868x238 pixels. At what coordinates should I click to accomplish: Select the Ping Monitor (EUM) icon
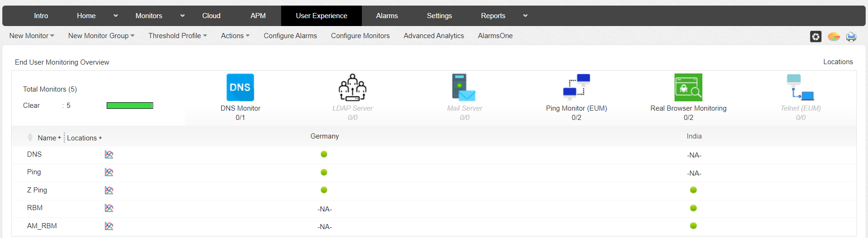tap(576, 87)
